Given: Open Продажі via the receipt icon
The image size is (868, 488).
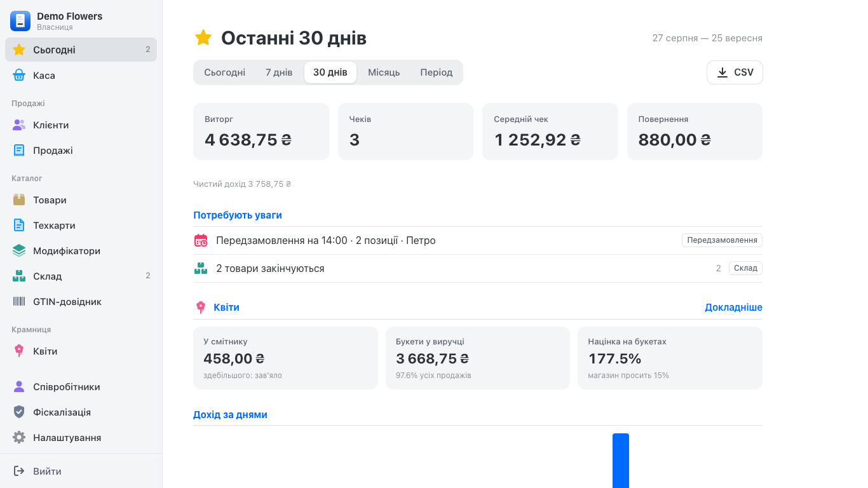Looking at the screenshot, I should (19, 151).
